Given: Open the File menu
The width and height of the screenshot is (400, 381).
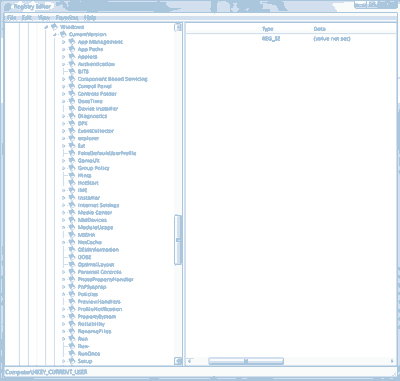Looking at the screenshot, I should [11, 17].
